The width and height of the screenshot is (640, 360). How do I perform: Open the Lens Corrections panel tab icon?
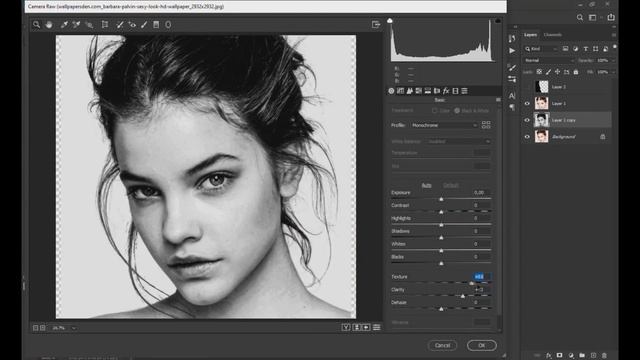click(437, 91)
